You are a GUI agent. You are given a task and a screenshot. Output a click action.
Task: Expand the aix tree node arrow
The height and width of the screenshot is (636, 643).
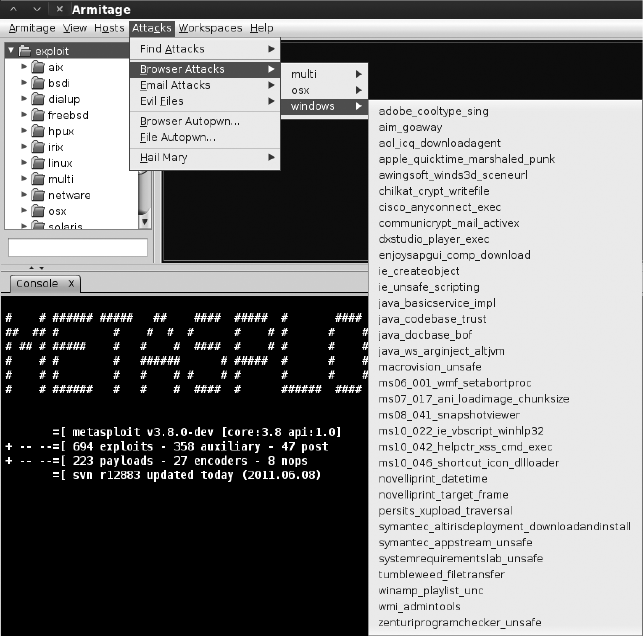point(24,66)
